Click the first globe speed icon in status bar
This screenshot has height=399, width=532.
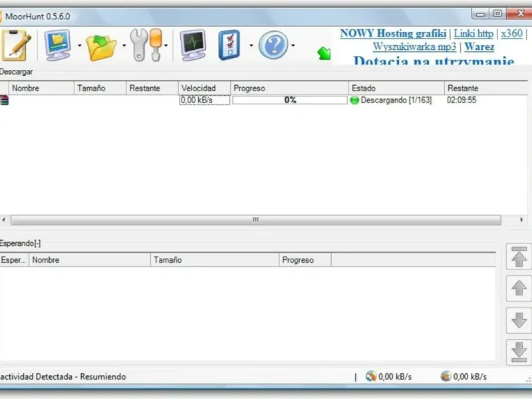pyautogui.click(x=371, y=376)
